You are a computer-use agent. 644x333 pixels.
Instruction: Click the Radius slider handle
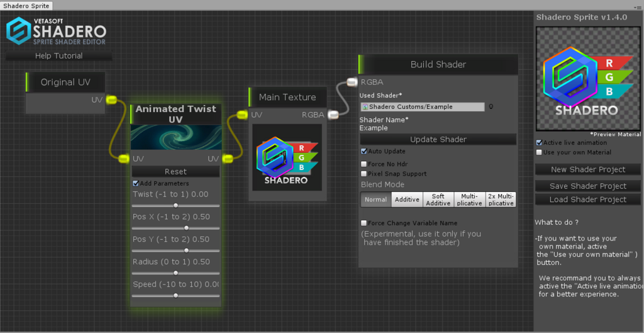click(176, 273)
